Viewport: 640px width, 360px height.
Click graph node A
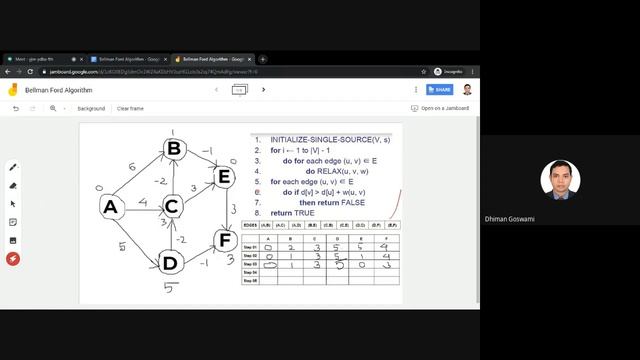111,207
